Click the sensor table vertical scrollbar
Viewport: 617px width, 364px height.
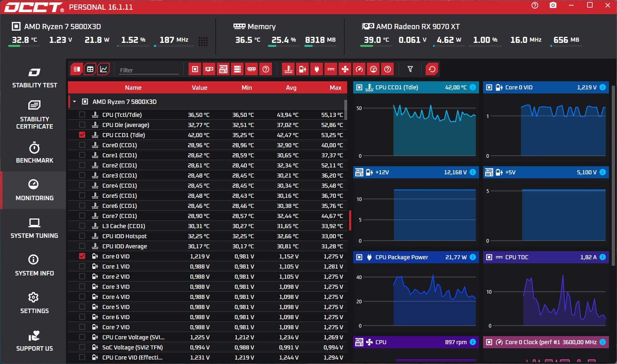coord(346,110)
